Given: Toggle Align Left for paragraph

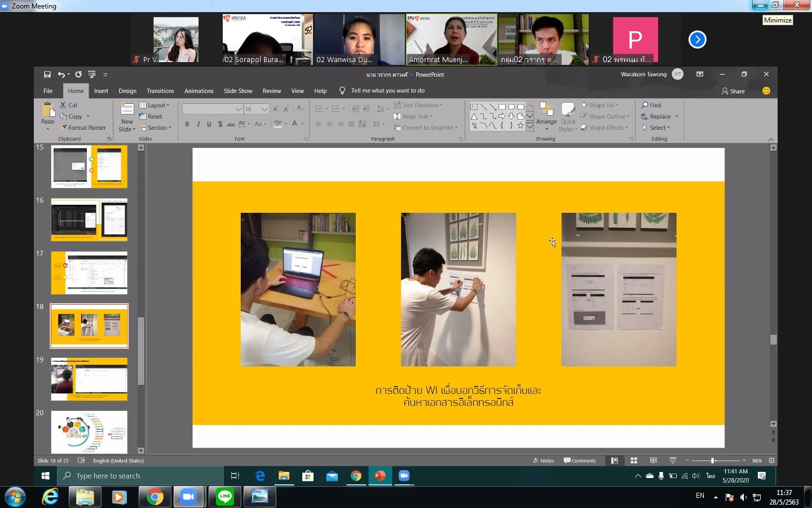Looking at the screenshot, I should tap(319, 124).
